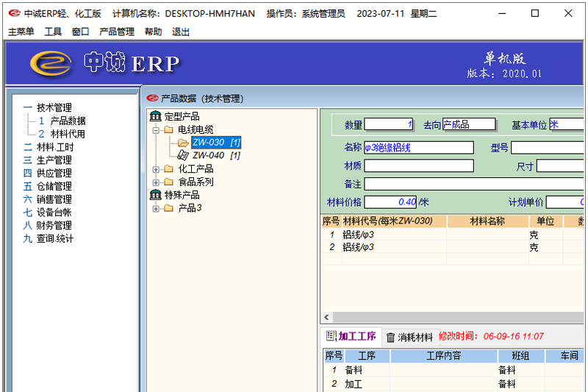Switch to the 加工工序 tab

click(352, 336)
